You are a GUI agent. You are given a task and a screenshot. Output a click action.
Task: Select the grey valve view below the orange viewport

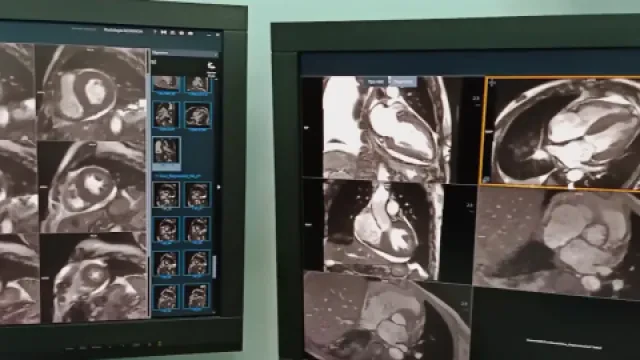(557, 243)
